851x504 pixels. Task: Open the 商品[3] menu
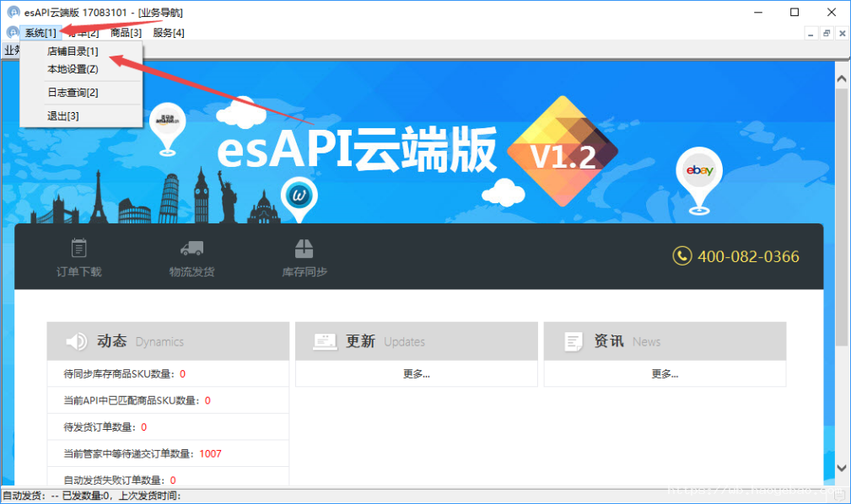point(126,33)
